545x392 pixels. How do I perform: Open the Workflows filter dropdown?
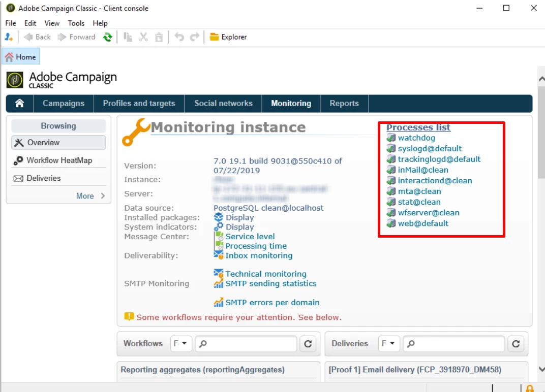(181, 343)
